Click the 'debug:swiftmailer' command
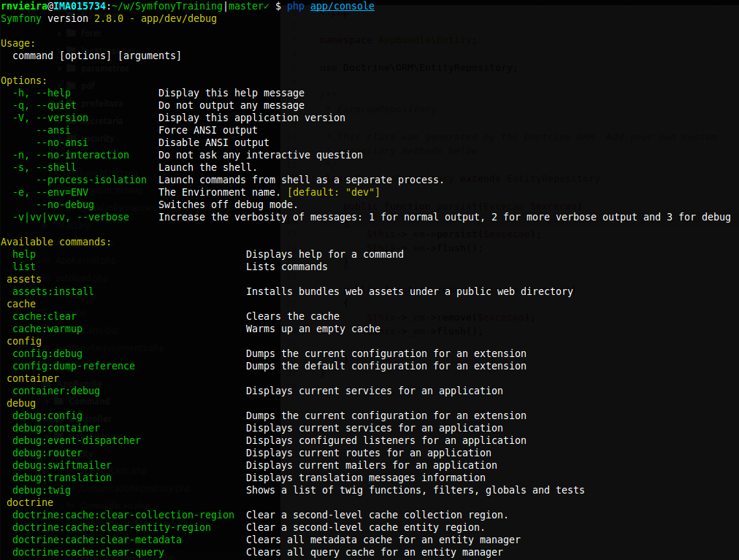Image resolution: width=739 pixels, height=560 pixels. [x=62, y=465]
